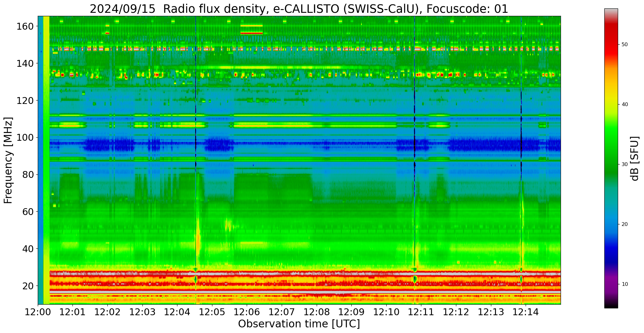Viewport: 644px width, 333px height.
Task: Click the 12:08 time tick label
Action: point(317,312)
